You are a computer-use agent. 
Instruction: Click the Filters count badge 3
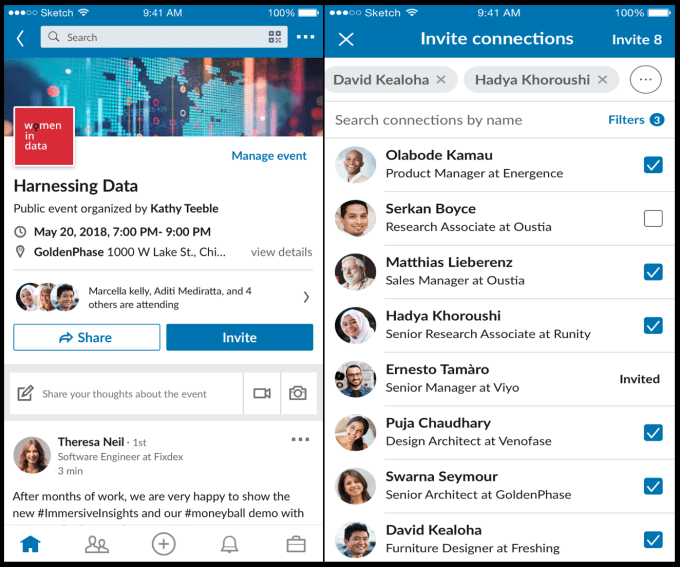(657, 120)
